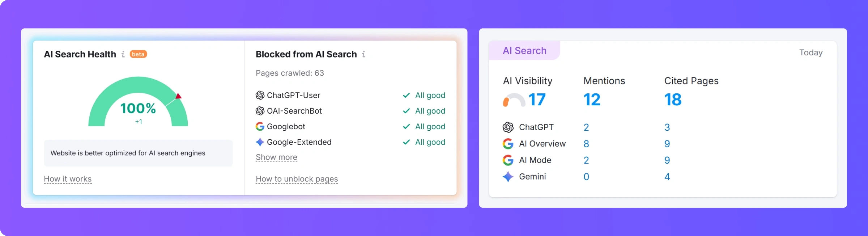Open the How it works link

pos(68,179)
